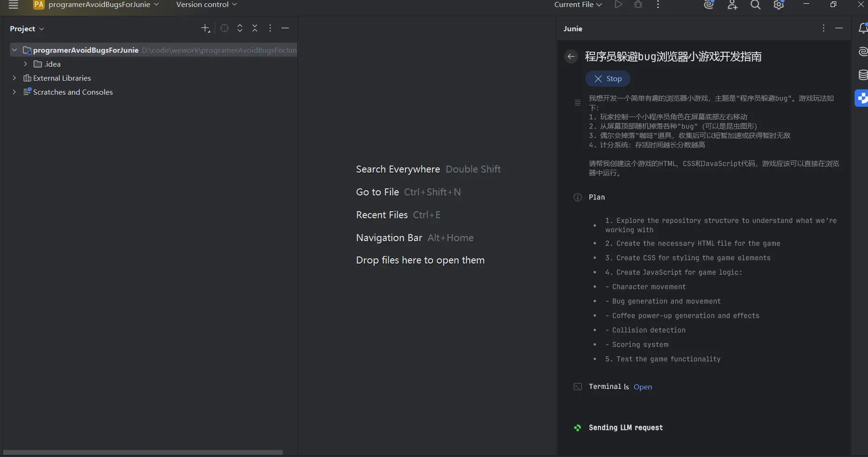Viewport: 868px width, 457px height.
Task: Open Search Everywhere magnifier
Action: tap(756, 5)
